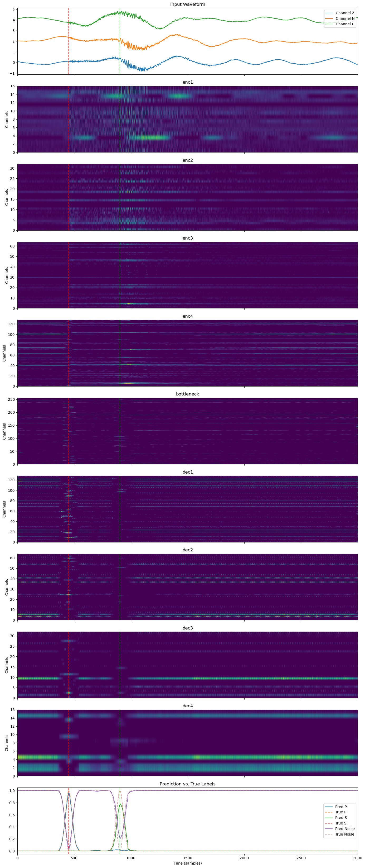
Task: Click the 'bottleneck' subplot title
Action: pos(188,394)
